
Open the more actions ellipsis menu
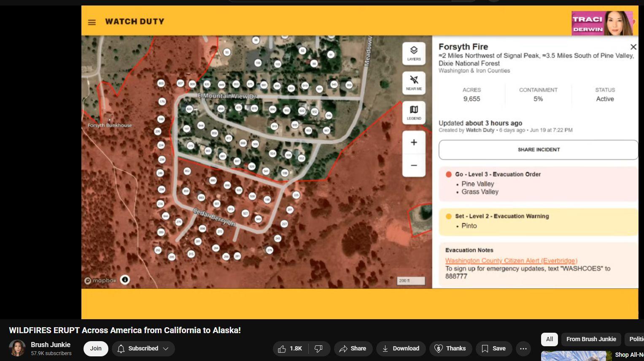[x=523, y=348]
